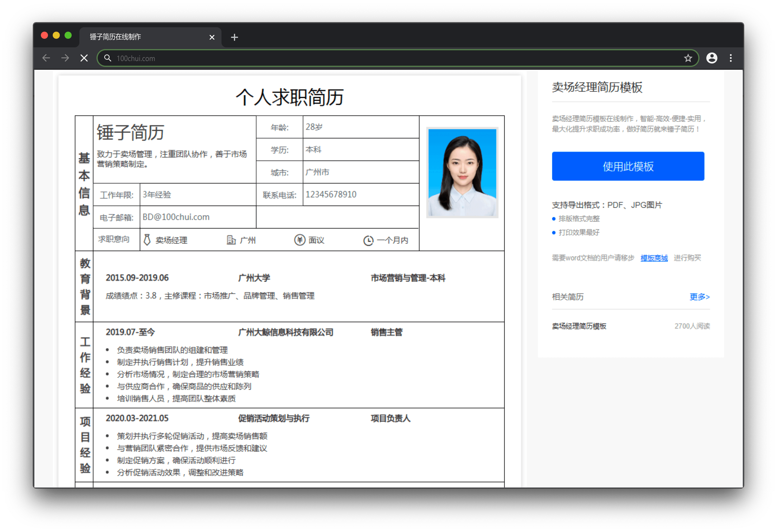Open the 模板商城 link
Viewport: 777px width, 532px height.
click(654, 258)
